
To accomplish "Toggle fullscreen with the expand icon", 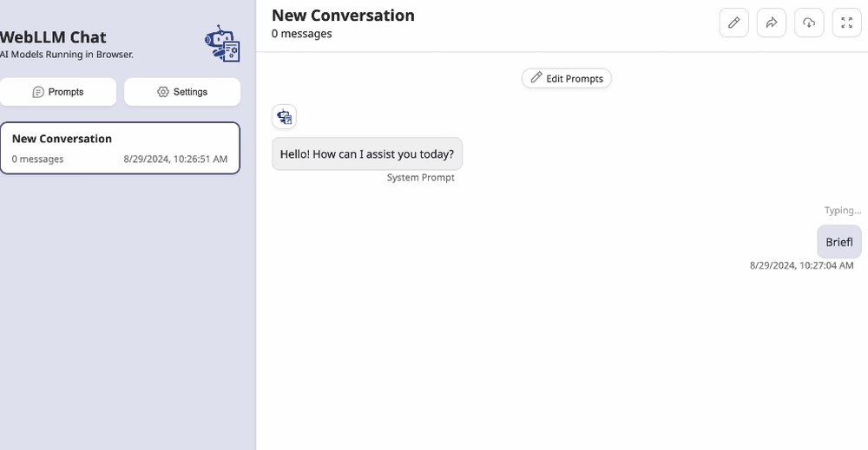I will tap(846, 23).
